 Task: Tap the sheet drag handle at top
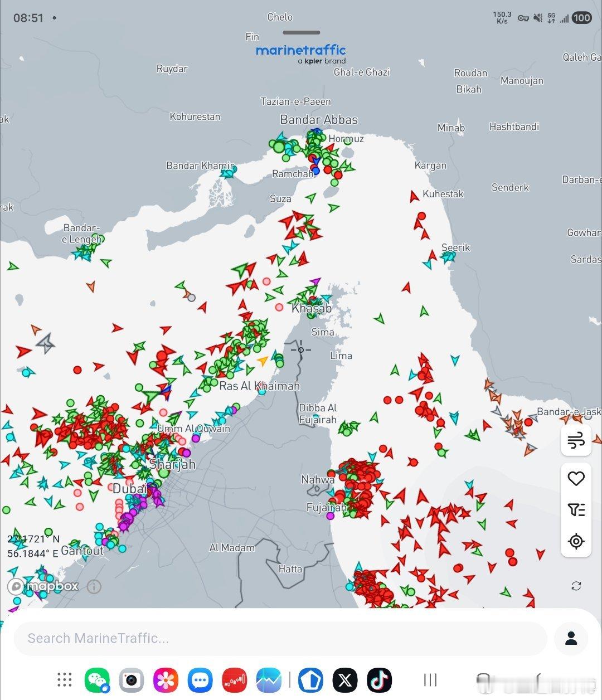click(301, 32)
